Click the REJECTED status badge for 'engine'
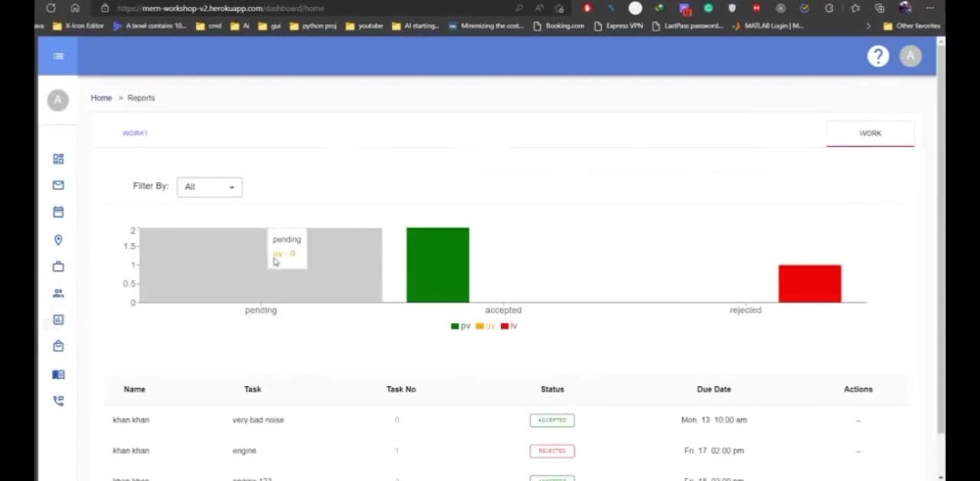This screenshot has width=980, height=481. point(552,451)
